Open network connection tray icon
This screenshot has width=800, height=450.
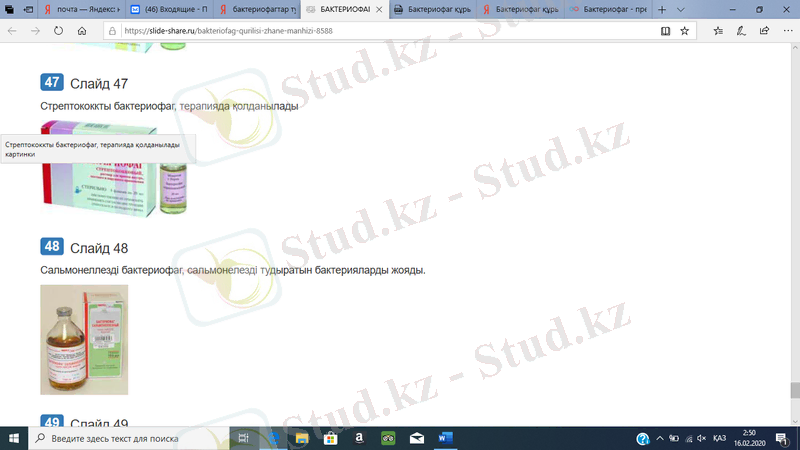[x=689, y=438]
